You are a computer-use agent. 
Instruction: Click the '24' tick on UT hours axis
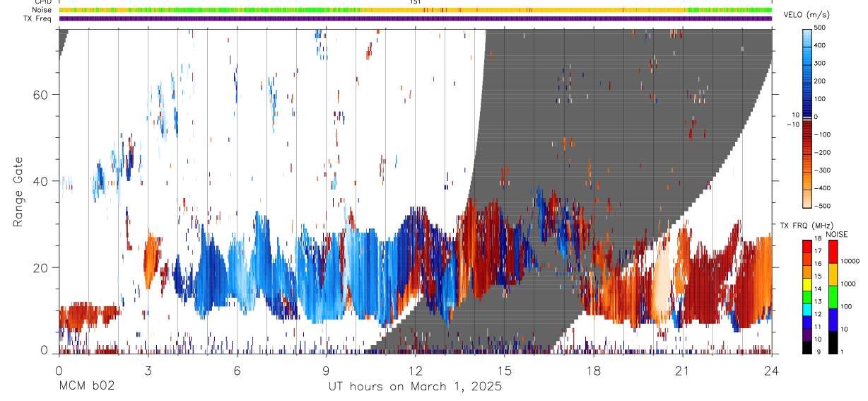coord(772,371)
